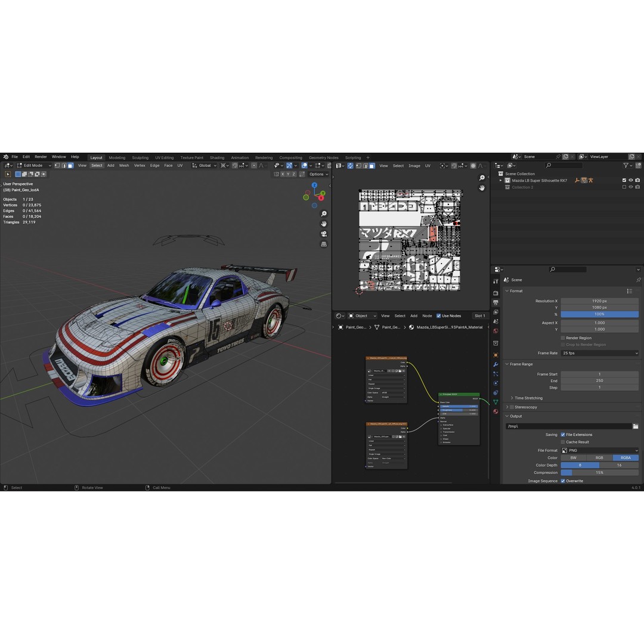The height and width of the screenshot is (644, 644).
Task: Open the Render menu
Action: 41,157
